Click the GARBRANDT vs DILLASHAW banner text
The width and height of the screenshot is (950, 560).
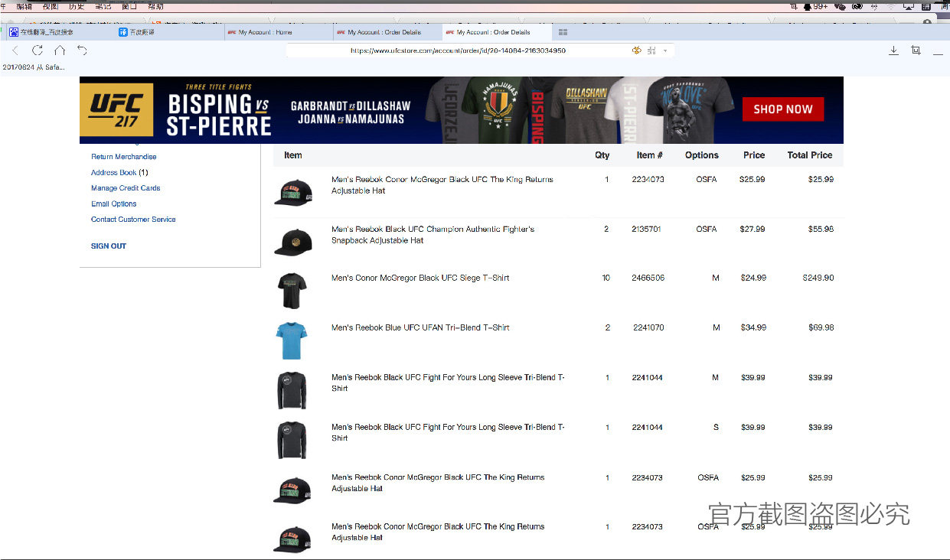point(351,106)
